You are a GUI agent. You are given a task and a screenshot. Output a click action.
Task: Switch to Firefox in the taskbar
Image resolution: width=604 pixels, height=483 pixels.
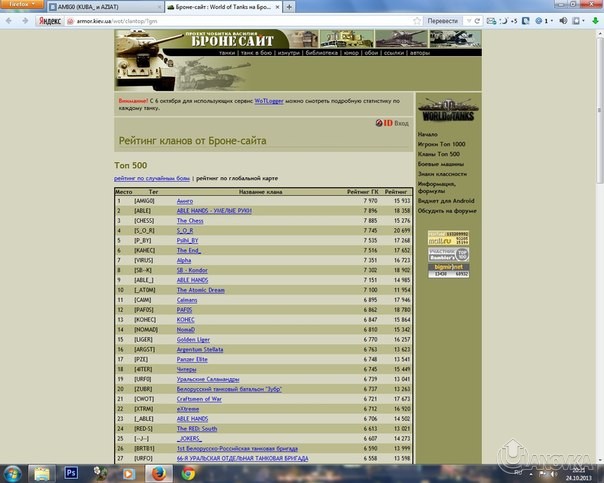click(159, 473)
